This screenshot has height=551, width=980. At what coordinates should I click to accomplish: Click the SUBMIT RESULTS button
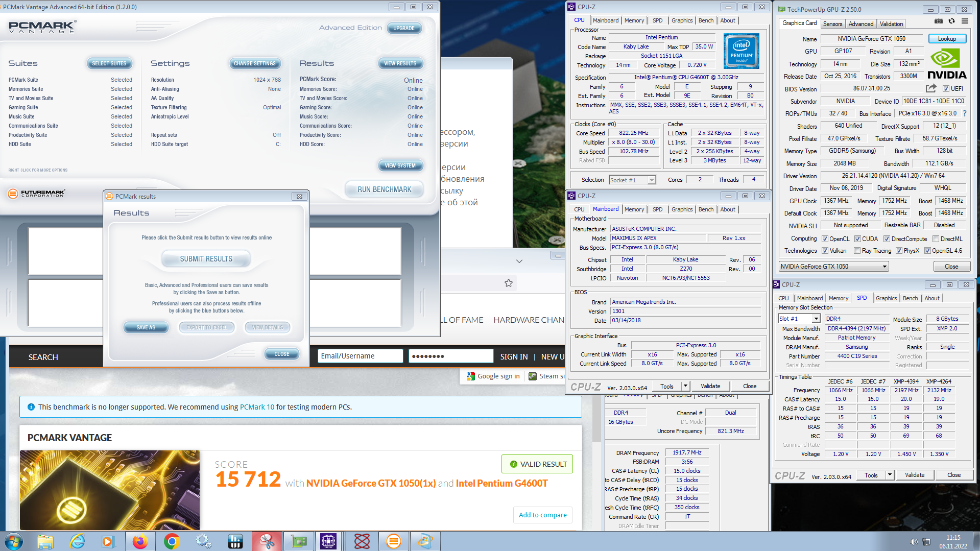206,259
